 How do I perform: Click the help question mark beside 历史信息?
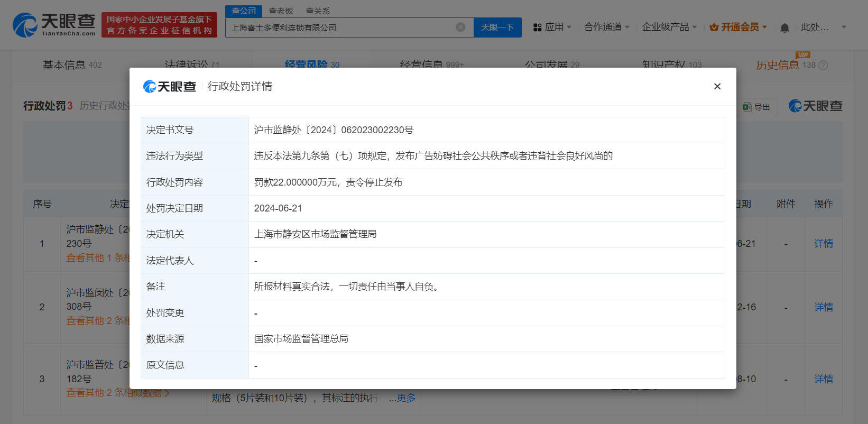coord(823,65)
